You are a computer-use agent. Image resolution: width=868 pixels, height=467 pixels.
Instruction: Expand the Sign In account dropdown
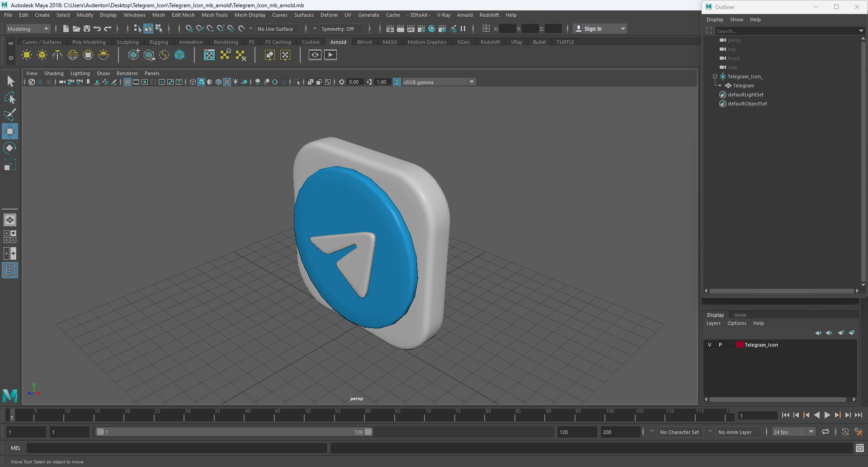[600, 29]
